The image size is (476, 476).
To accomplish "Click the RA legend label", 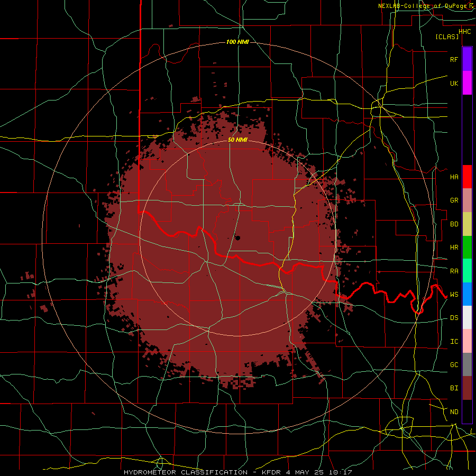I will coord(454,271).
